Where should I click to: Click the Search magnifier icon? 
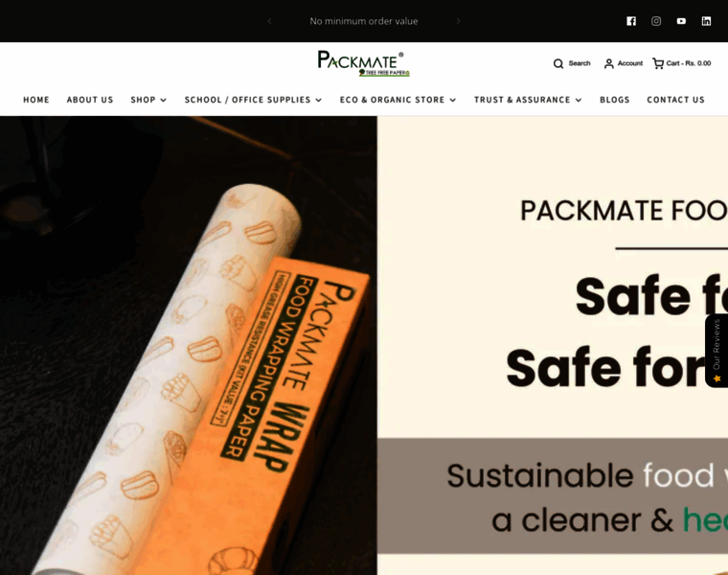coord(558,63)
